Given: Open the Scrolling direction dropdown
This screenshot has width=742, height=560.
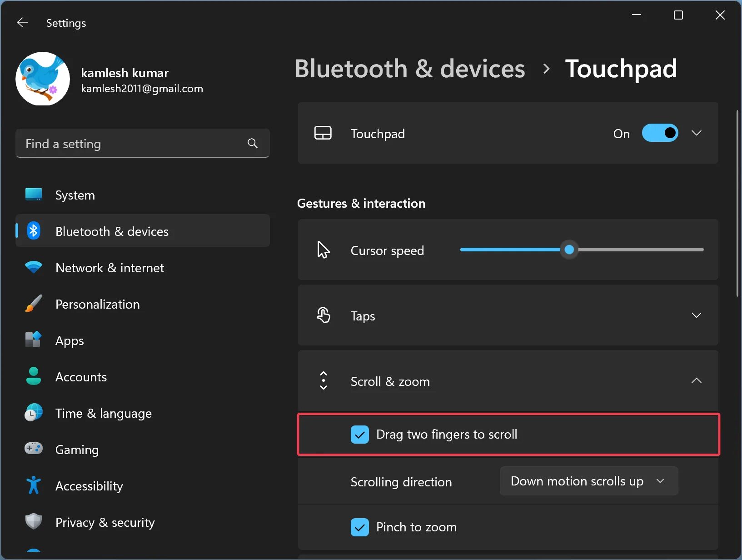Looking at the screenshot, I should (x=588, y=481).
